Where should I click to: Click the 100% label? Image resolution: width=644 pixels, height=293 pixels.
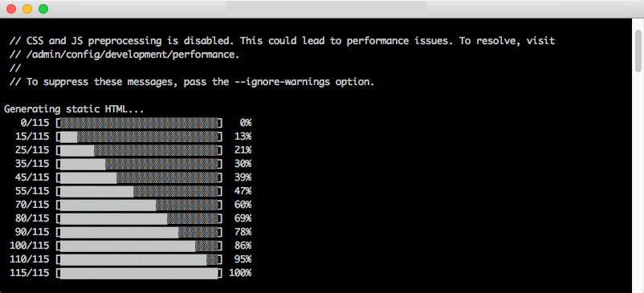(240, 273)
